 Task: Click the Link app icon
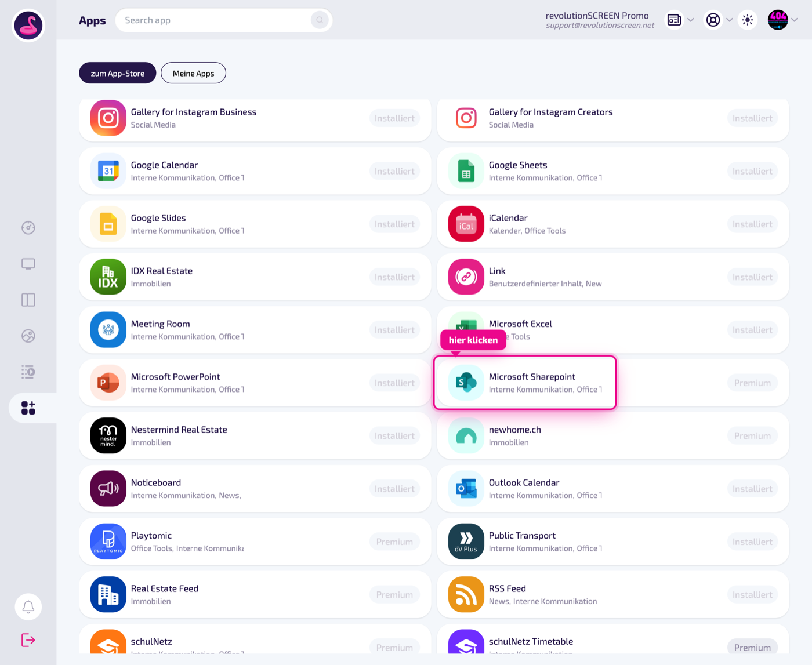tap(466, 277)
